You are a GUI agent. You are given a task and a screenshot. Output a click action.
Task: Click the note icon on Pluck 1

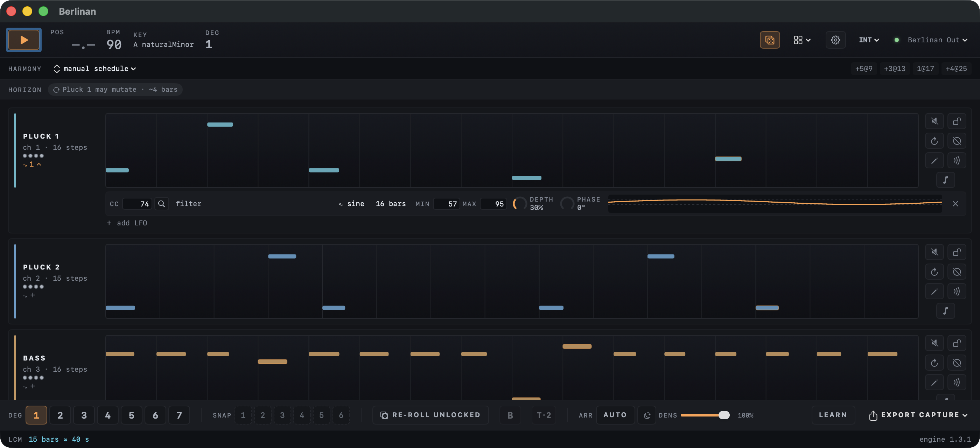[945, 180]
